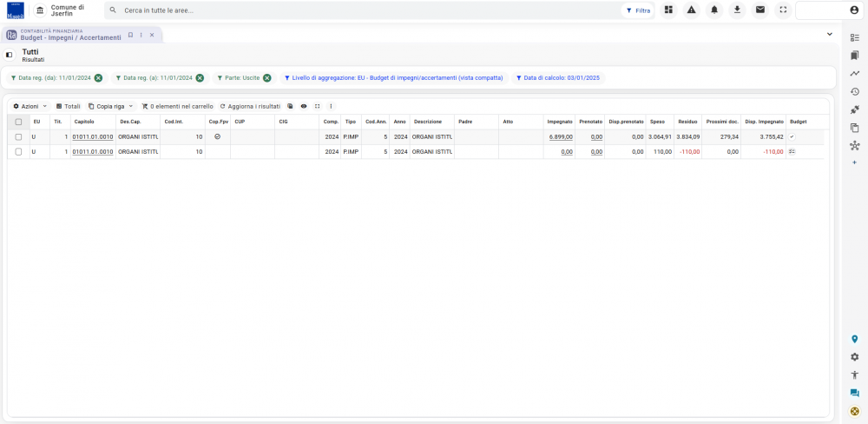Open the network hub icon in right sidebar
The image size is (868, 424).
tap(854, 146)
